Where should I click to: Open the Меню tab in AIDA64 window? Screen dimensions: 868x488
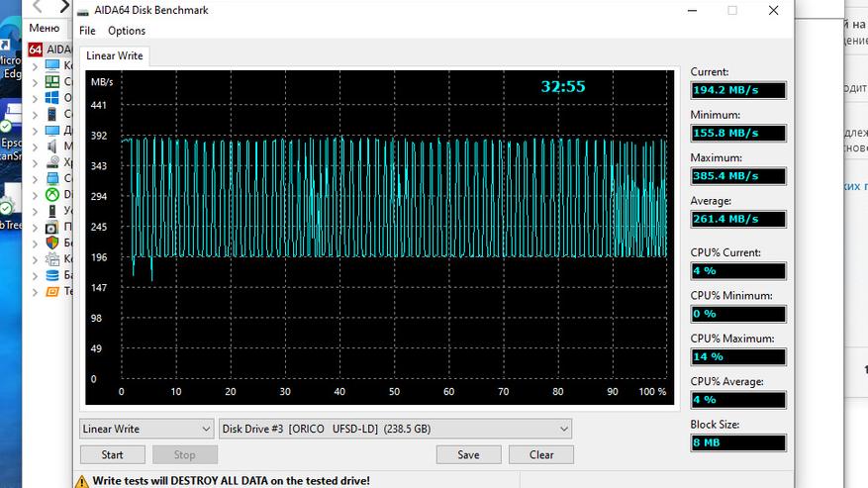[45, 28]
